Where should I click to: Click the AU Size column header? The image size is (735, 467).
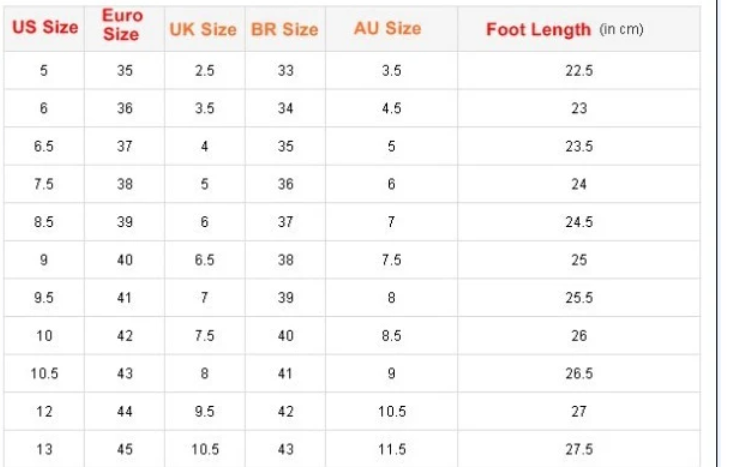pyautogui.click(x=388, y=28)
